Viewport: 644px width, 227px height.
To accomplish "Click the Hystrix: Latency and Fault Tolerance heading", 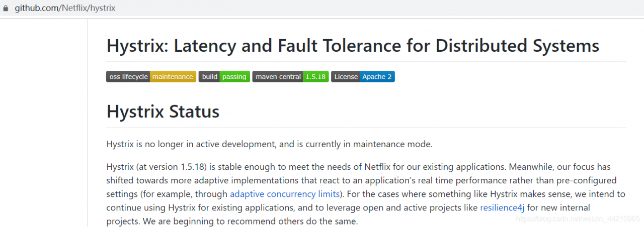I will [x=353, y=46].
